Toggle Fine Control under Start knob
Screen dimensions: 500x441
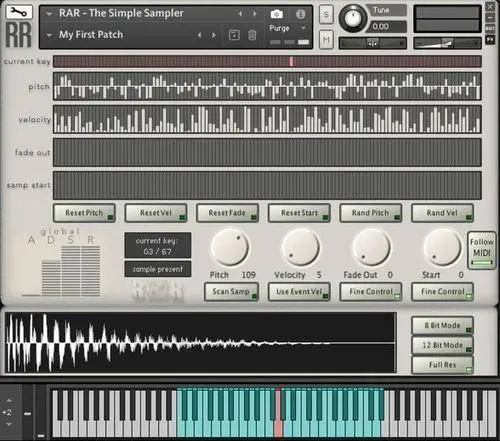[443, 292]
